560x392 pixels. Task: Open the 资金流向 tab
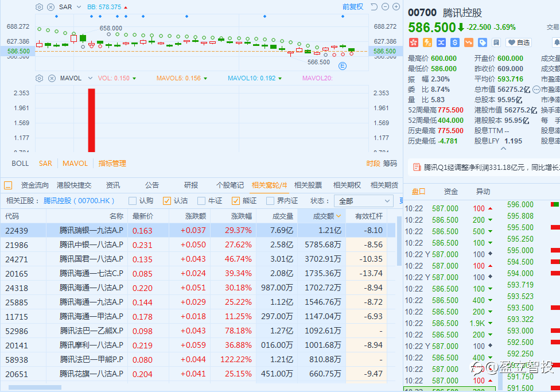[x=34, y=185]
